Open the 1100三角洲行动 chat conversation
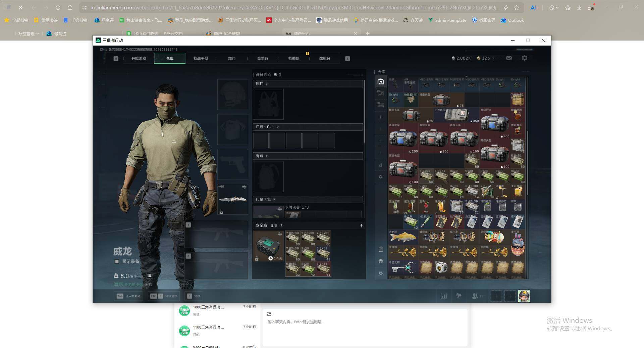This screenshot has width=644, height=348. coord(217,331)
